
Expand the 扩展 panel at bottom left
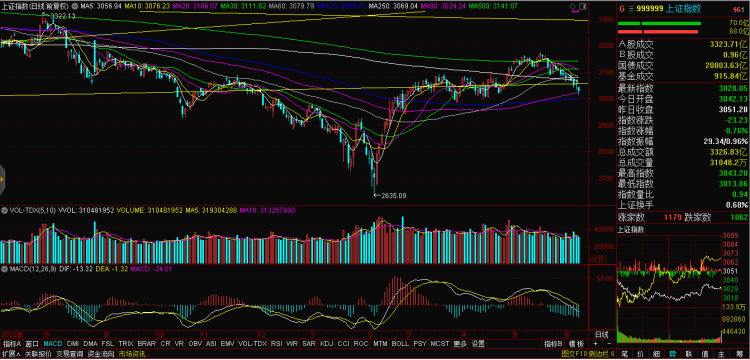point(11,354)
